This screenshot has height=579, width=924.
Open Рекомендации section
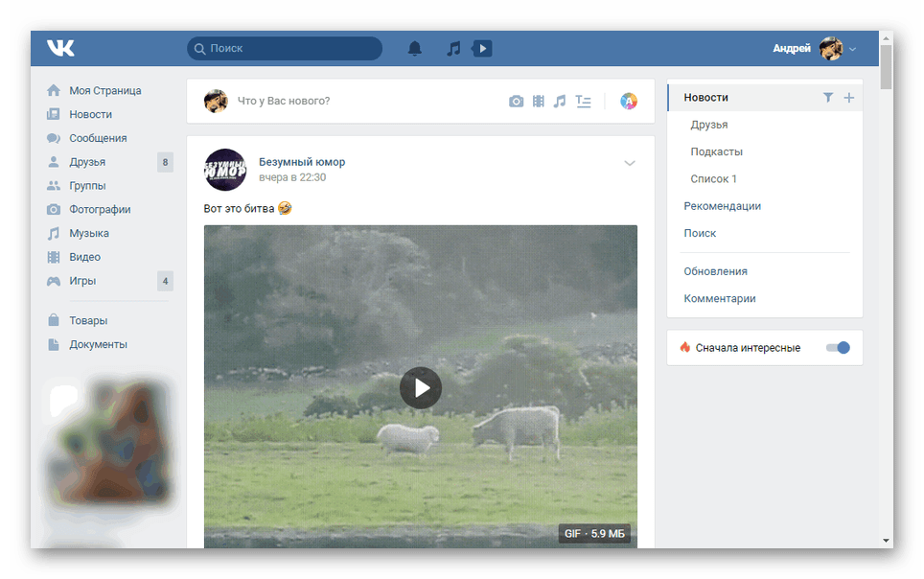coord(723,206)
